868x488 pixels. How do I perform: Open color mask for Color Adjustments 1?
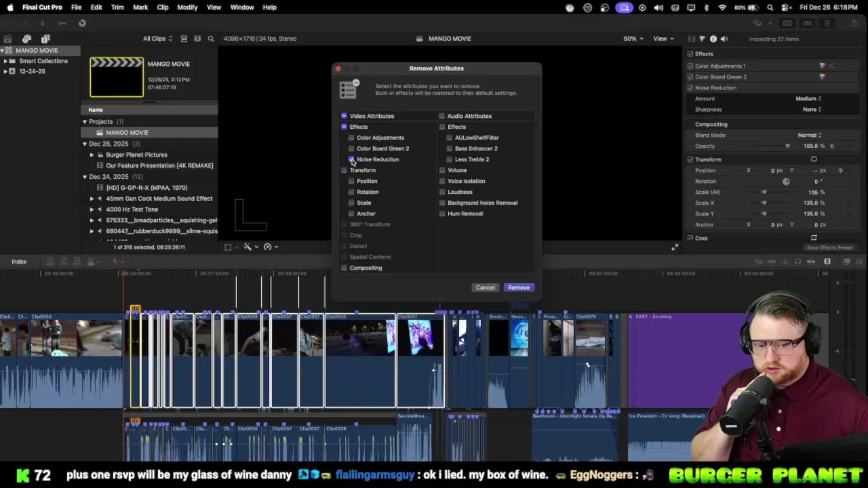[x=831, y=66]
